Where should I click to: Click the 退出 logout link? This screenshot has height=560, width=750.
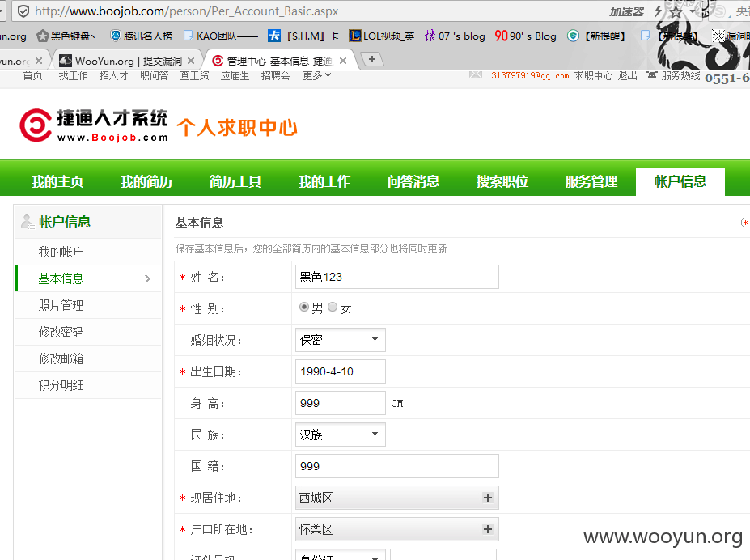pos(628,75)
